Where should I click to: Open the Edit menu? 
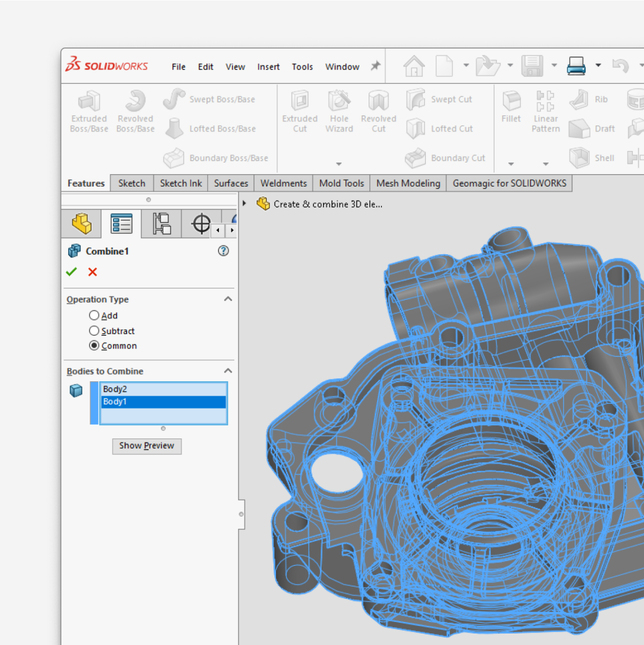pyautogui.click(x=205, y=67)
